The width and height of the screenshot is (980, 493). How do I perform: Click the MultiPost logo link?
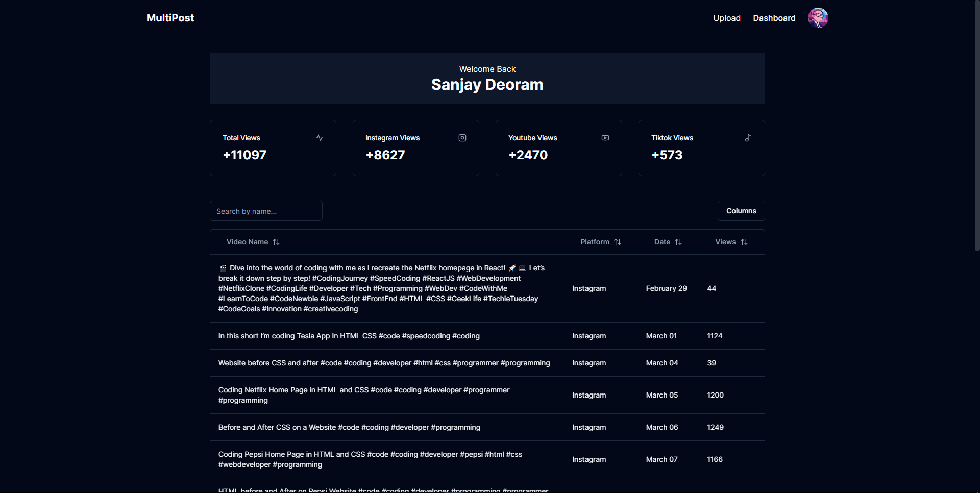[x=170, y=18]
